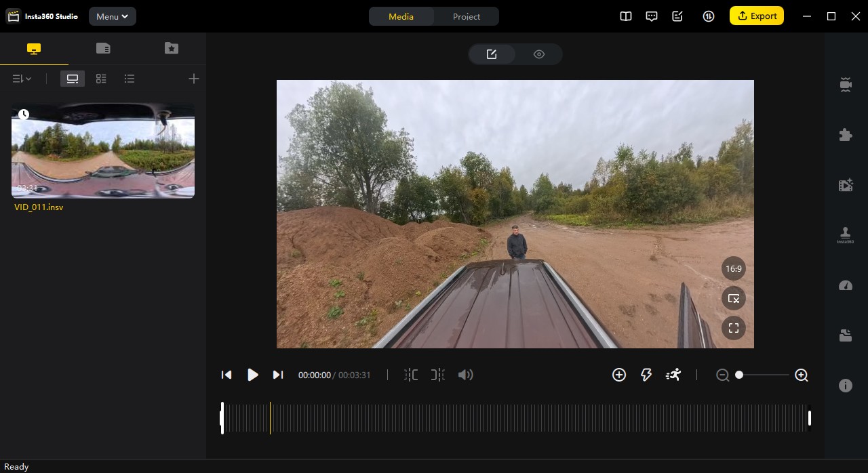Screen dimensions: 868x473
Task: Switch to preview eye mode
Action: 538,54
